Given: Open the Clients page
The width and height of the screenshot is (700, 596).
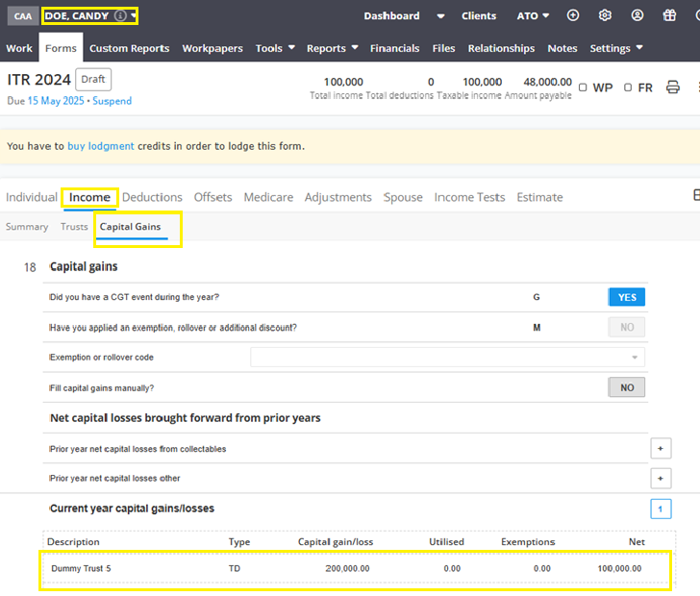Looking at the screenshot, I should pyautogui.click(x=479, y=16).
